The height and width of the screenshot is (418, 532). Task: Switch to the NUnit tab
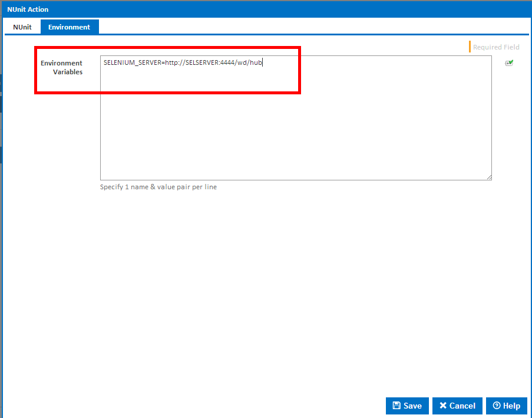click(x=22, y=27)
